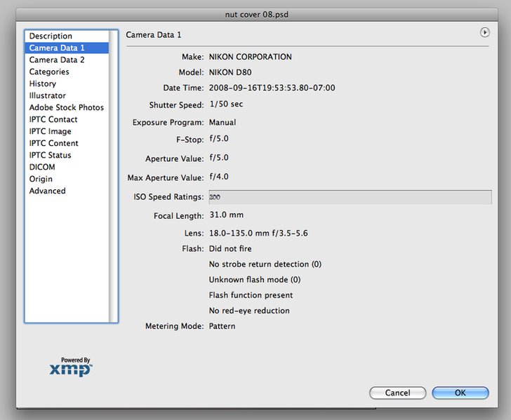Click the Cancel button

(x=397, y=393)
